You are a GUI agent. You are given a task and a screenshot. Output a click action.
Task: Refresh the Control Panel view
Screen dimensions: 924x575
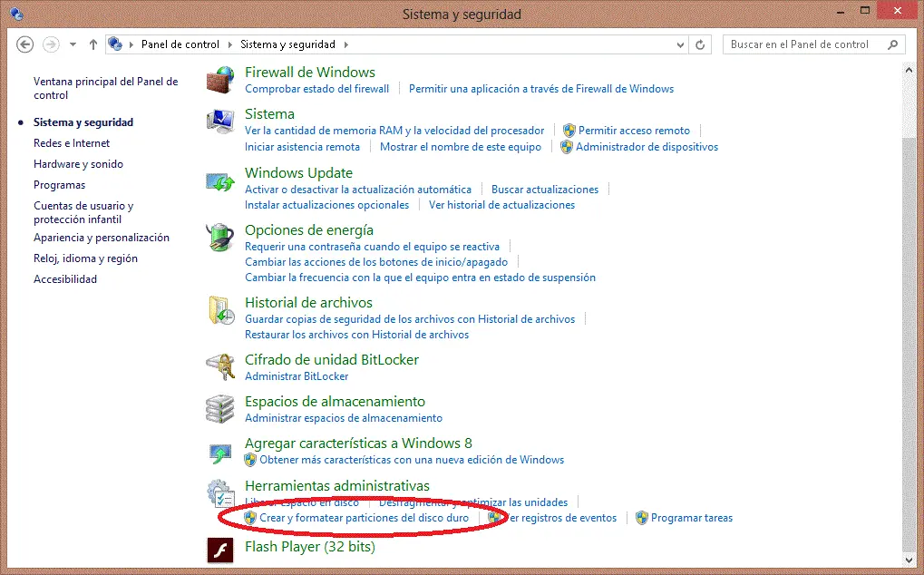(700, 44)
